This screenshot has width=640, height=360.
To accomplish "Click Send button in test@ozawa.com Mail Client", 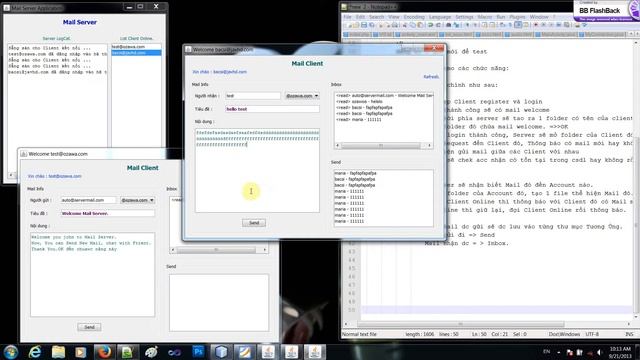I will [89, 327].
